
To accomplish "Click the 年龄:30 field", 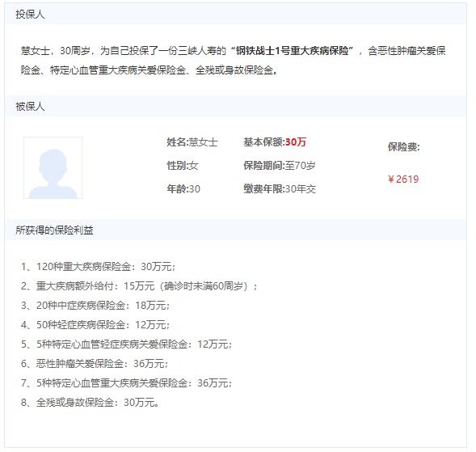I will click(183, 189).
